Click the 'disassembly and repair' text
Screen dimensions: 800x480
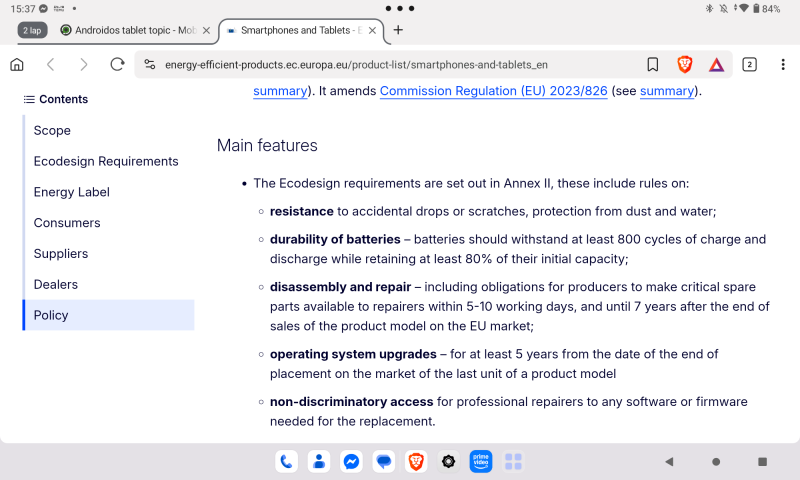coord(340,287)
